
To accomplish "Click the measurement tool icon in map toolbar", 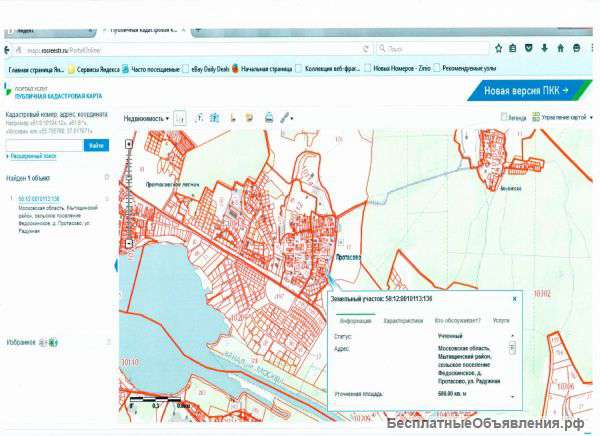I will point(200,117).
